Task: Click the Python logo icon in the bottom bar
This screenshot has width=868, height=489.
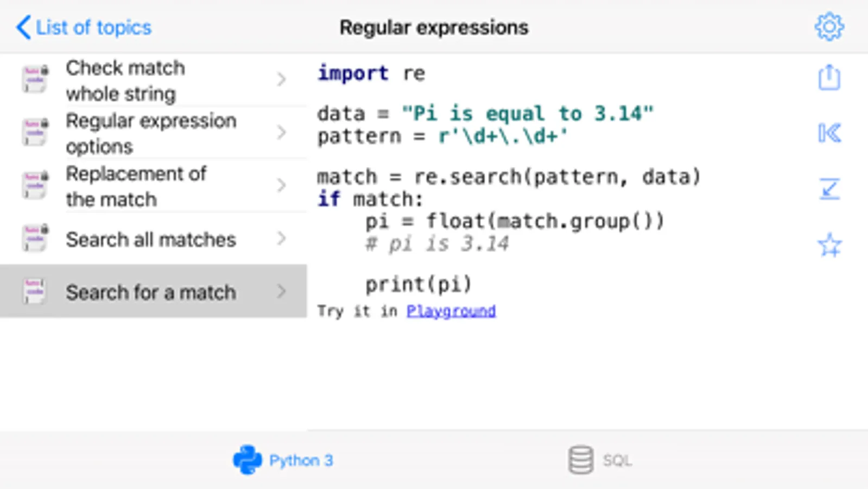Action: tap(248, 460)
